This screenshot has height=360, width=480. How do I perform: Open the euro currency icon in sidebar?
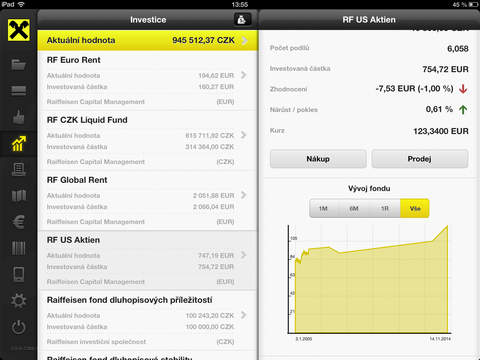click(18, 222)
